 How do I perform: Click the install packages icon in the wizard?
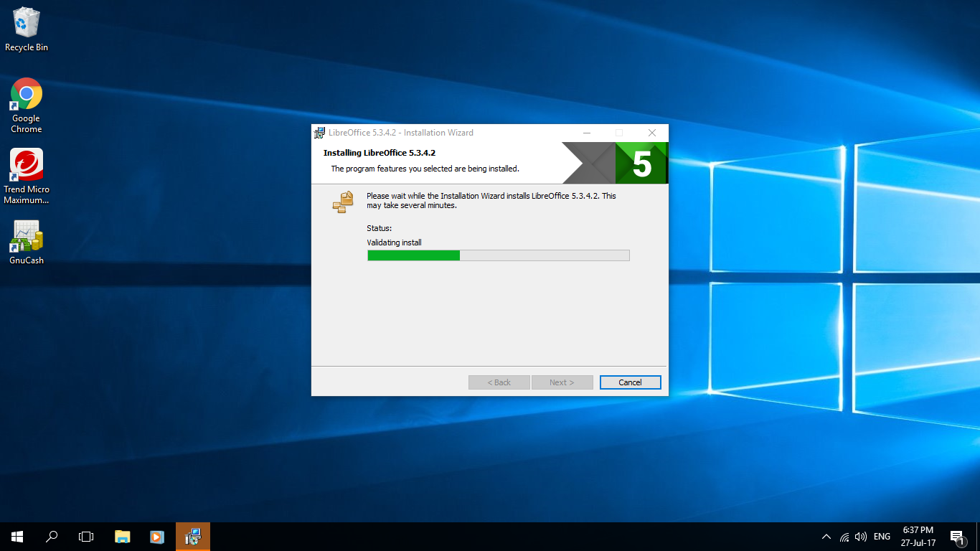pyautogui.click(x=344, y=202)
